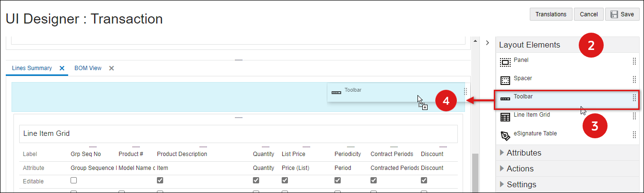Click the Toolbar element icon in the list
This screenshot has height=193, width=644.
[505, 99]
